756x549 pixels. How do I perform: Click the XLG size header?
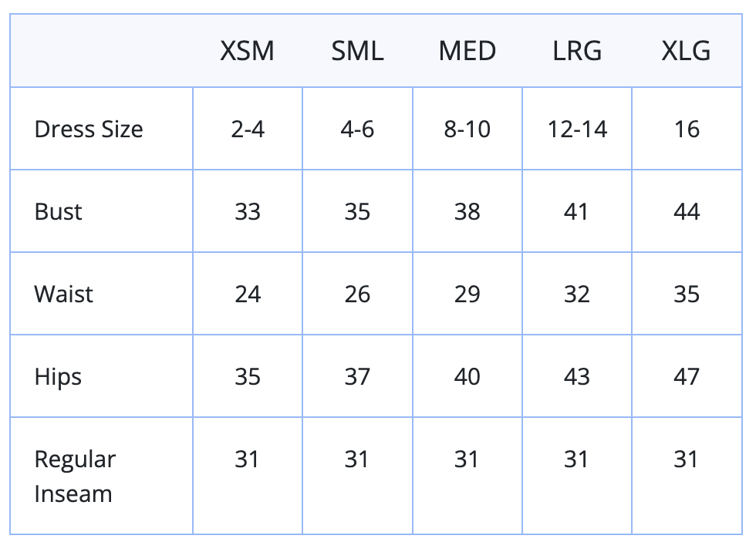[x=686, y=51]
